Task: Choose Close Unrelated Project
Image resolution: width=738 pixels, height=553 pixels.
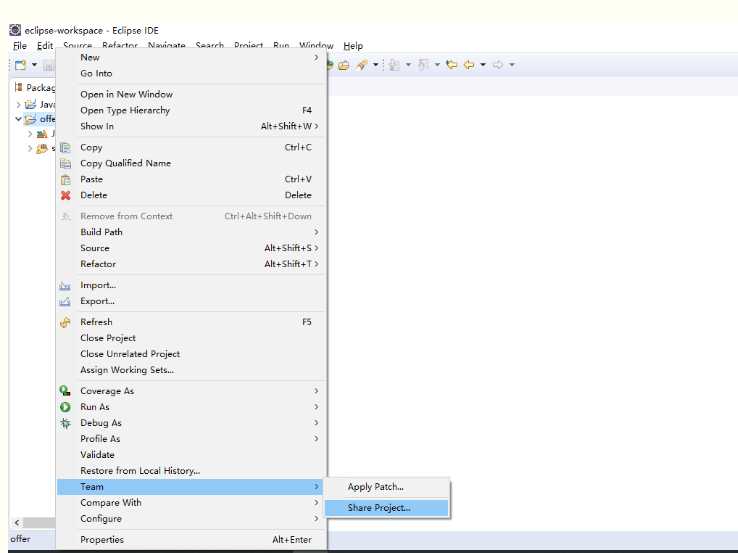Action: pyautogui.click(x=192, y=354)
